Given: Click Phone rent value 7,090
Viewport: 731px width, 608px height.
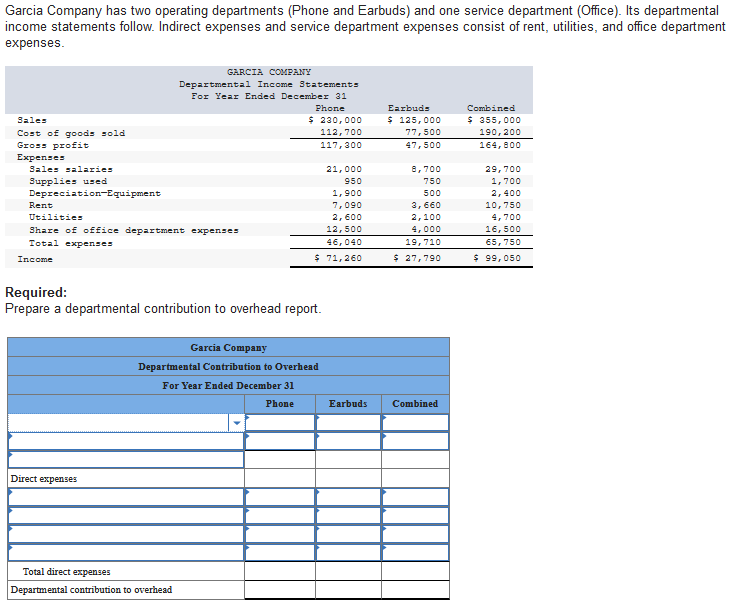Looking at the screenshot, I should pyautogui.click(x=347, y=205).
